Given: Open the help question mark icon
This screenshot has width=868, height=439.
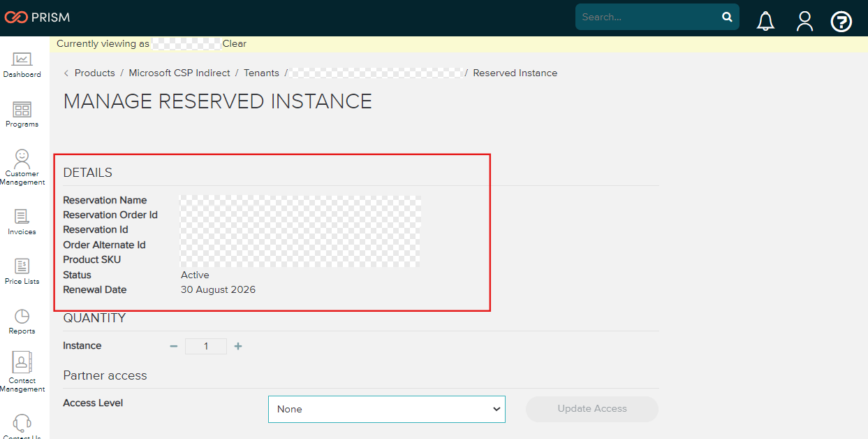Looking at the screenshot, I should click(841, 22).
